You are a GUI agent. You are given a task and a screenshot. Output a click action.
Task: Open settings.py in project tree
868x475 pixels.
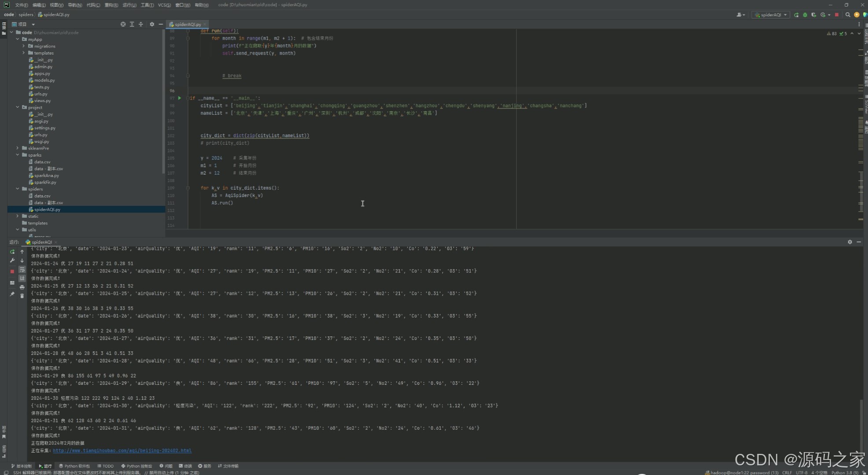[44, 128]
